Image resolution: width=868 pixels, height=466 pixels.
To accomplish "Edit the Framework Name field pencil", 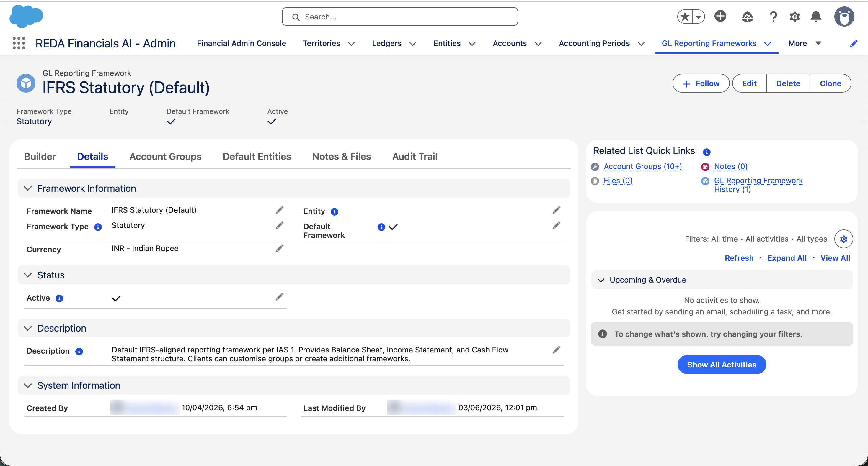I will point(279,210).
